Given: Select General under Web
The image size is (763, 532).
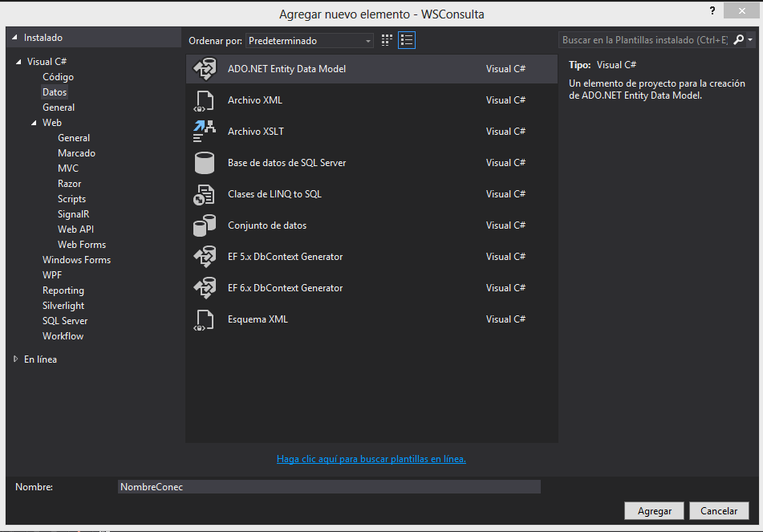Looking at the screenshot, I should [x=74, y=138].
